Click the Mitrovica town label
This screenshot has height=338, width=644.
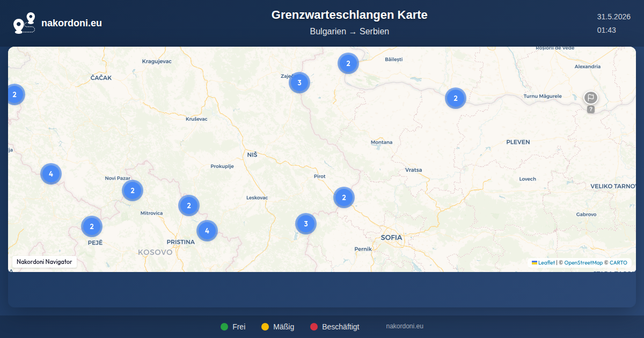coord(151,213)
